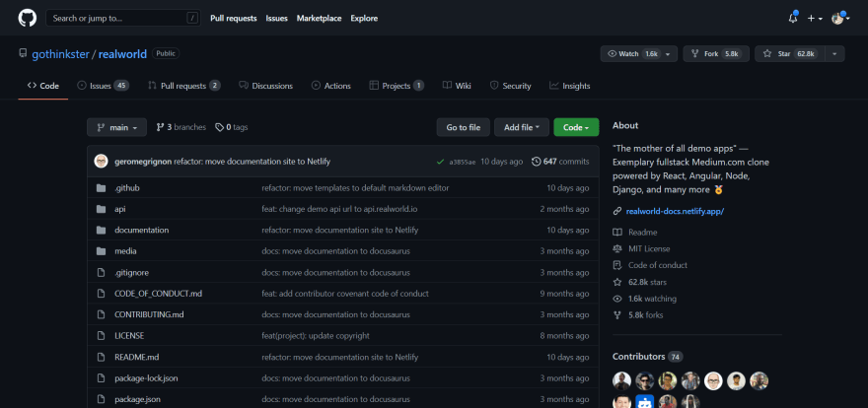Open the main branch selector dropdown

(x=116, y=127)
